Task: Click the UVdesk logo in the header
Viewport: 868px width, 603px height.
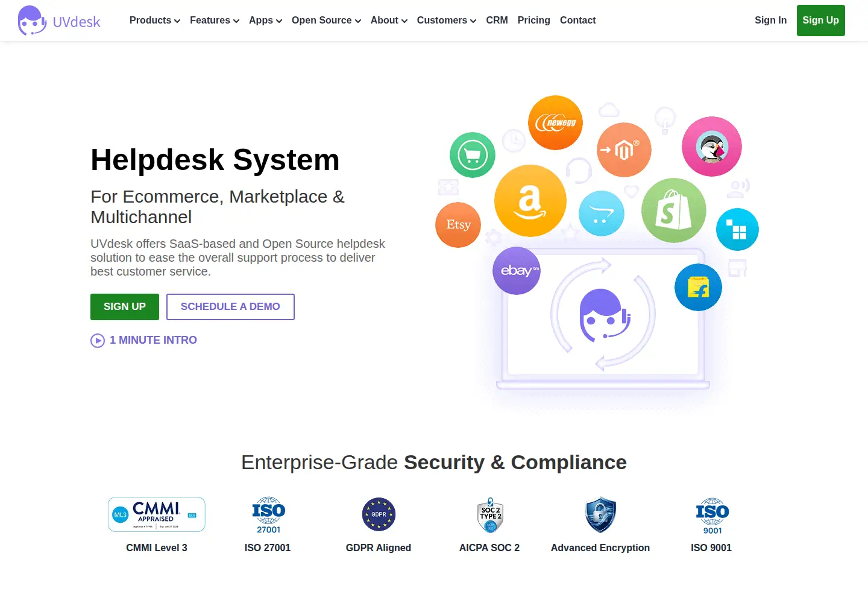Action: [x=59, y=21]
